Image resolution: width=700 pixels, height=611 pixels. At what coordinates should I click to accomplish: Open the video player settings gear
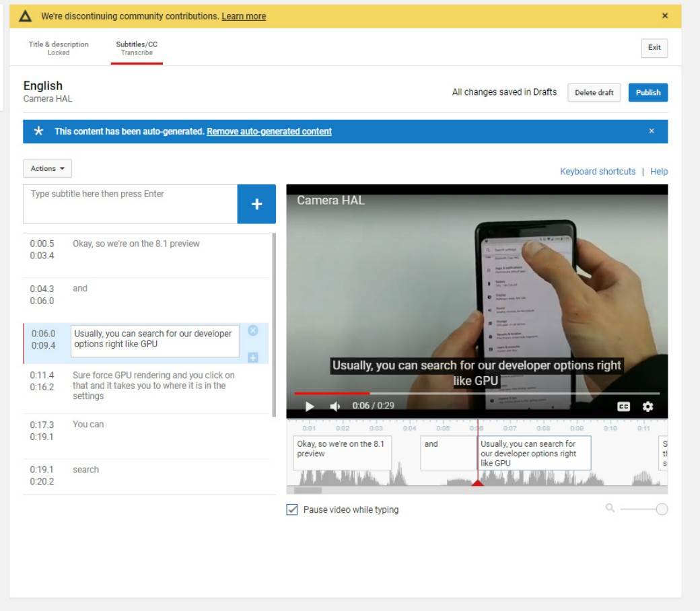tap(647, 406)
